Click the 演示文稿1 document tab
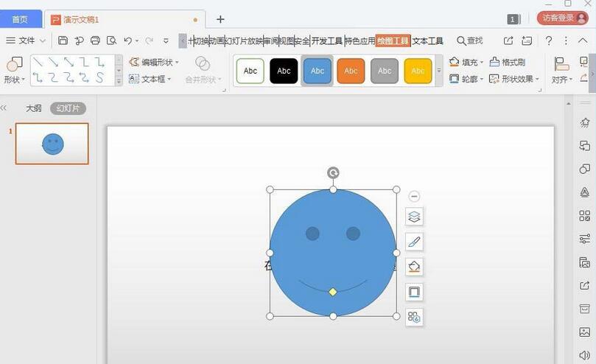 [x=125, y=19]
